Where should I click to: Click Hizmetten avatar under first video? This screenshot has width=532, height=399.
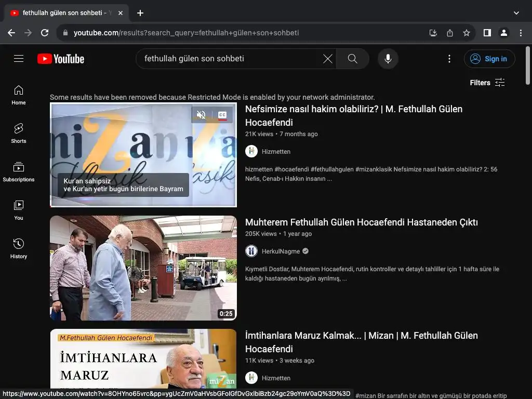[251, 151]
